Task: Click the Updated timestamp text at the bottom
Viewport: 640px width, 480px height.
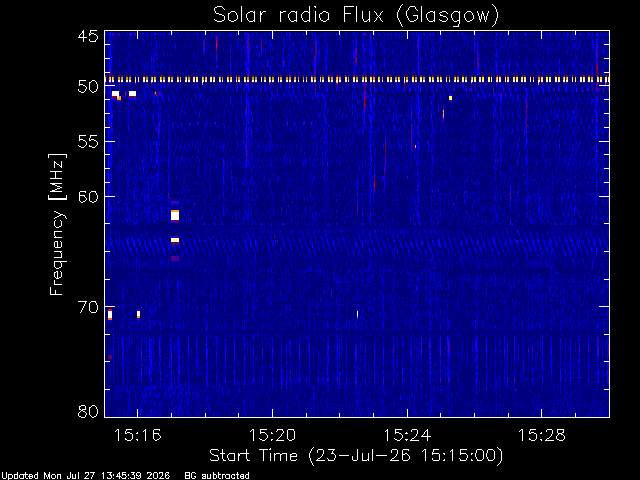Action: (x=85, y=476)
